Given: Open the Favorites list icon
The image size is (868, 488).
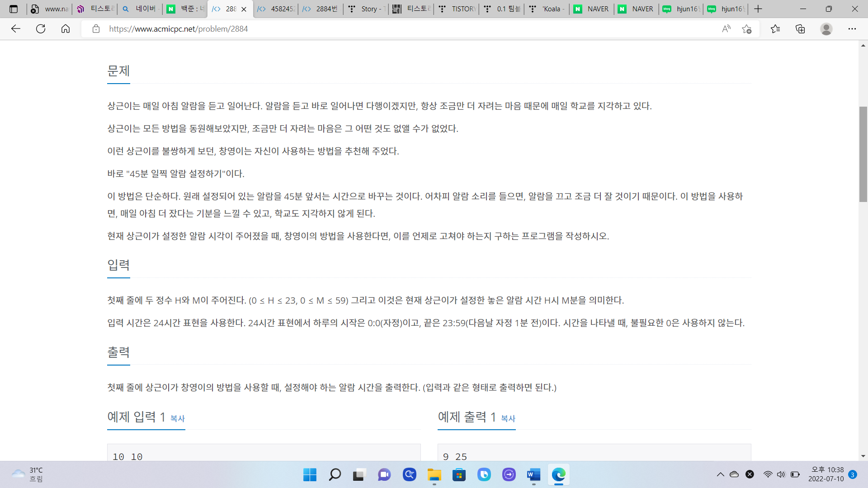Looking at the screenshot, I should 775,29.
